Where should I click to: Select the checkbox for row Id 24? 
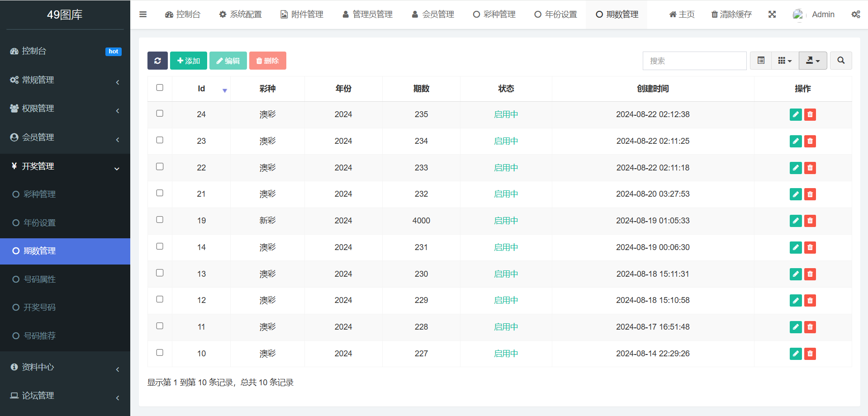pos(160,113)
